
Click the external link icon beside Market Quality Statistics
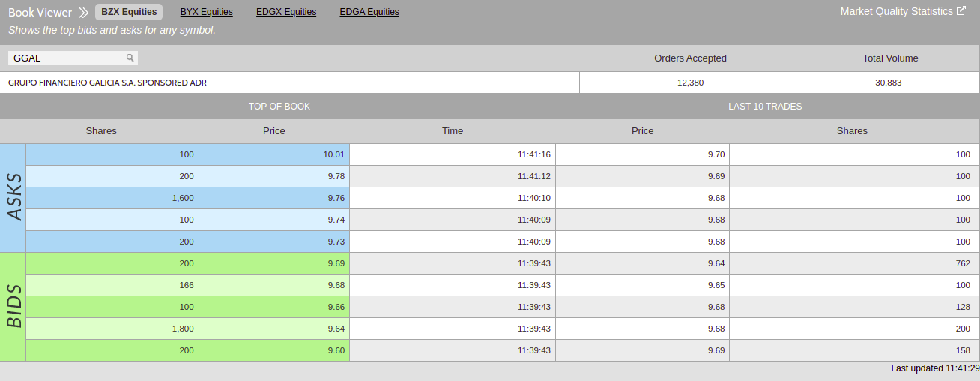(x=961, y=11)
